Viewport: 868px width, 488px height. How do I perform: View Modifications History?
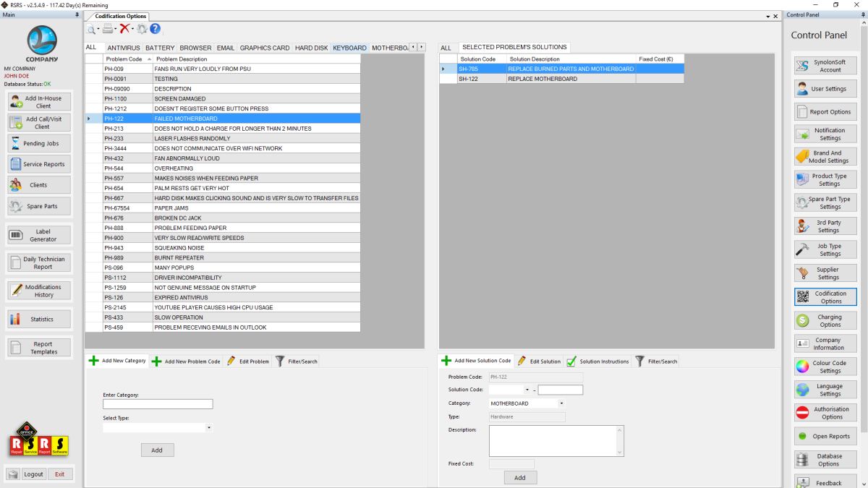(39, 291)
